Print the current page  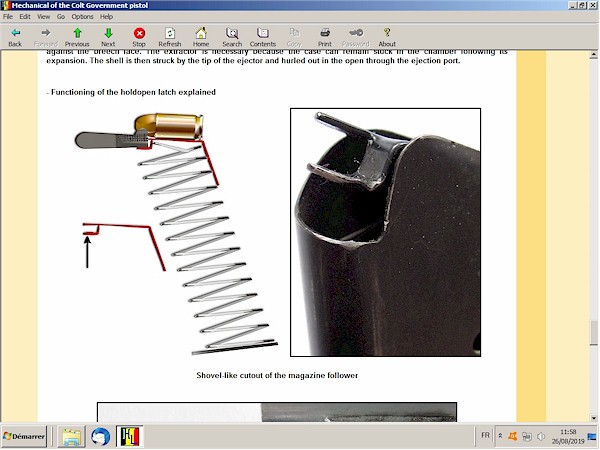tap(325, 37)
